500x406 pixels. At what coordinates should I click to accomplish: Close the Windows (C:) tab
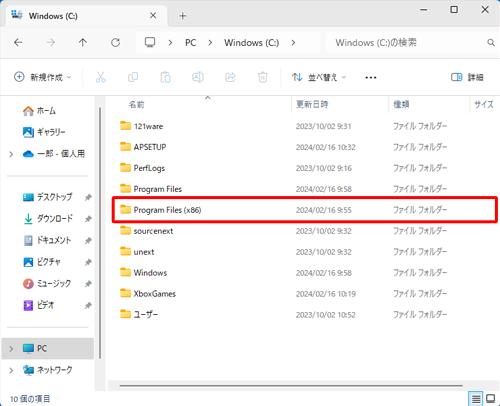153,15
